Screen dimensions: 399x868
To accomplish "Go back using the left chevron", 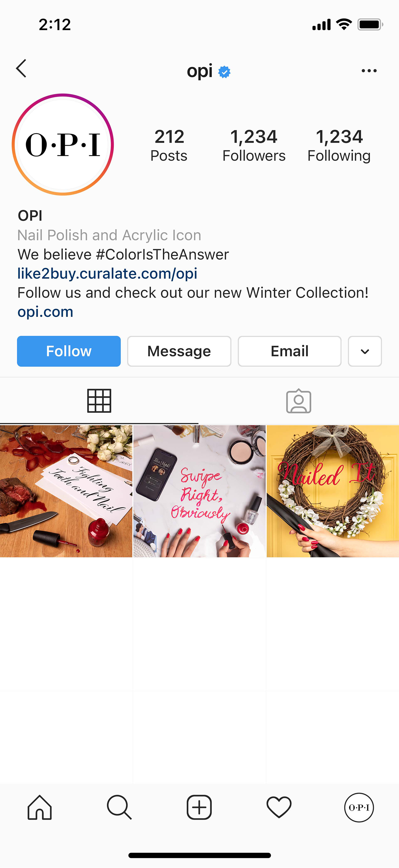I will pyautogui.click(x=21, y=69).
